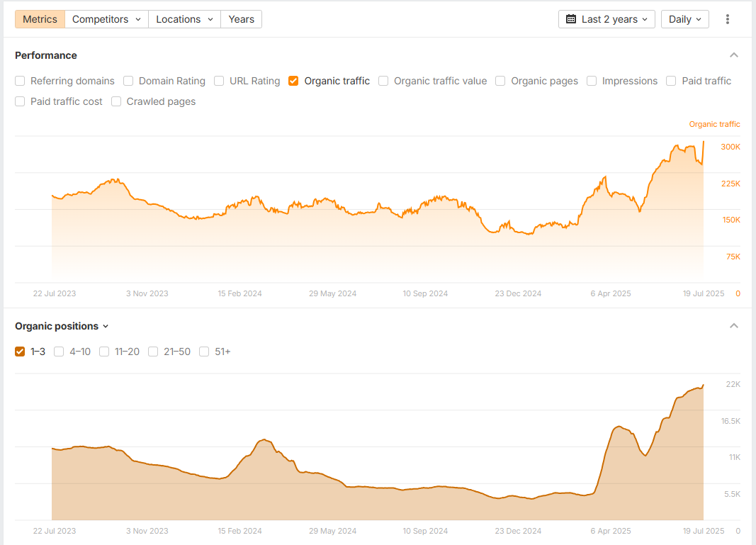Screen dimensions: 756x545
Task: Select the Metrics tab
Action: 40,19
